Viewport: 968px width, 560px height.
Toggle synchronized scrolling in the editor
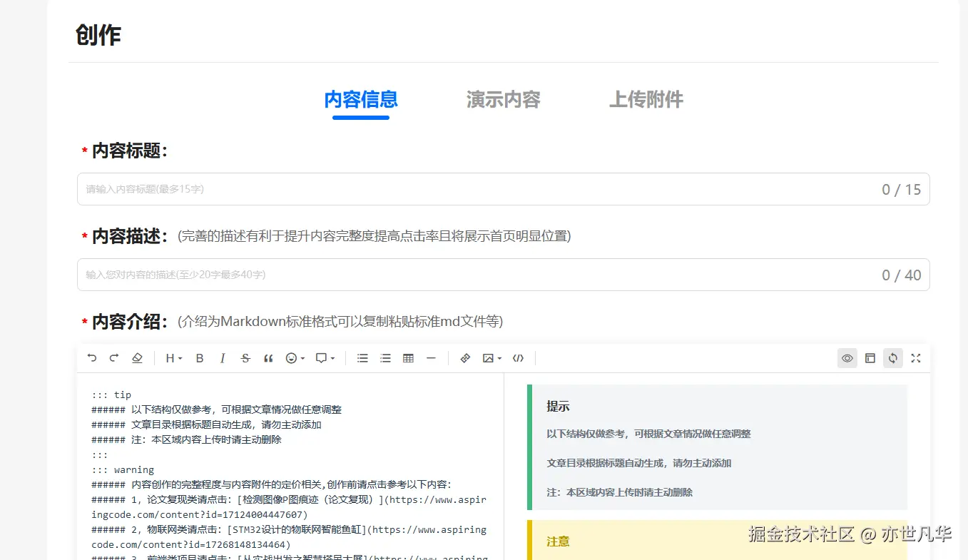coord(893,357)
